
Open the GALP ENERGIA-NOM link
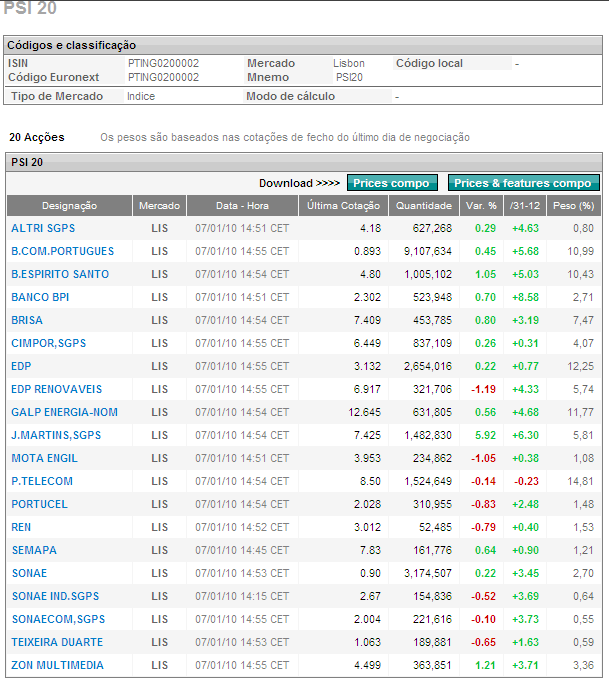tap(64, 412)
